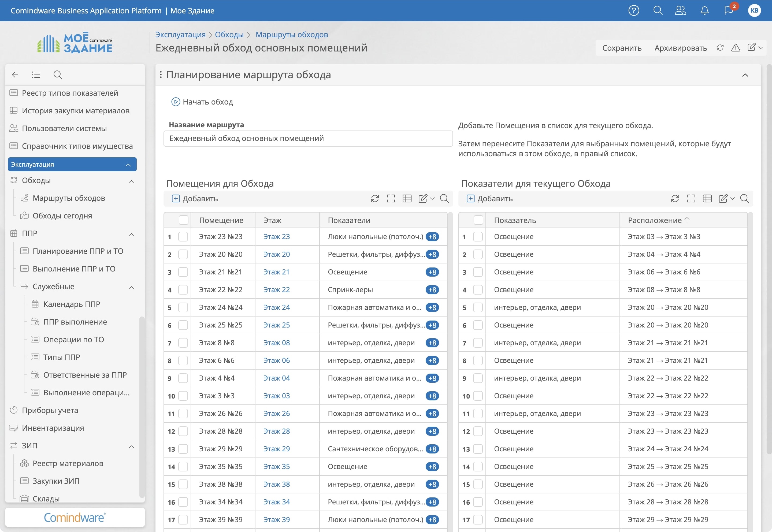Collapse the Эксплуатация sidebar section
The width and height of the screenshot is (772, 532).
coord(128,165)
